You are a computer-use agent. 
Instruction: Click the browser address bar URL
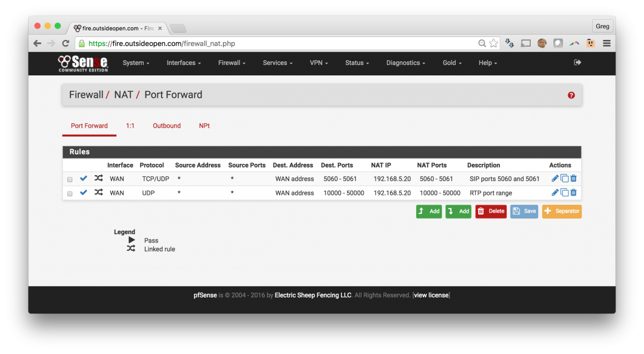coord(239,44)
